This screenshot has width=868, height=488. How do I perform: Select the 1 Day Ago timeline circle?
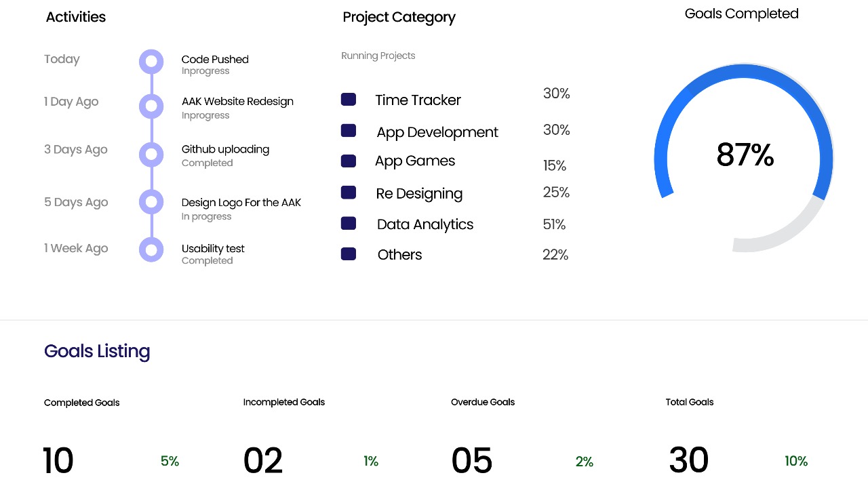(151, 106)
